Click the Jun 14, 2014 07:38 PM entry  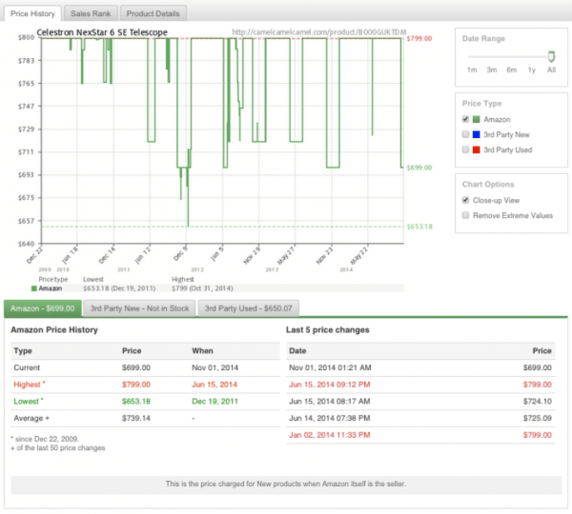[x=329, y=418]
